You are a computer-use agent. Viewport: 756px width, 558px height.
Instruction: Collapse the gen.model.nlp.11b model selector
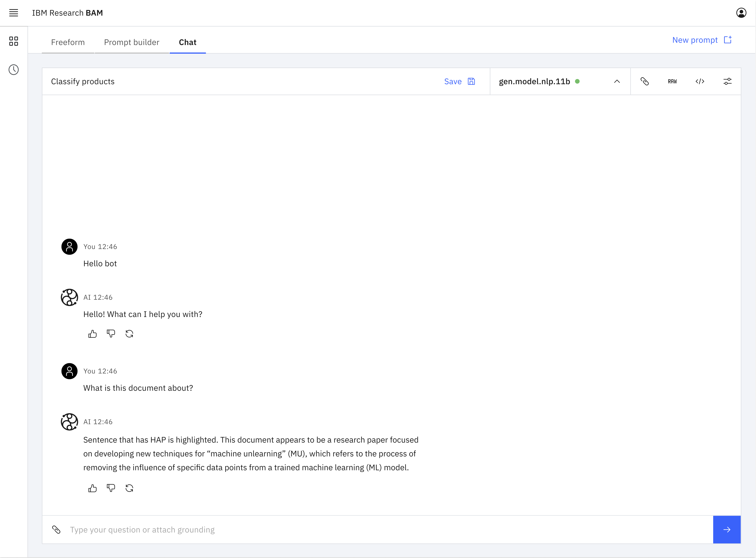pyautogui.click(x=617, y=81)
